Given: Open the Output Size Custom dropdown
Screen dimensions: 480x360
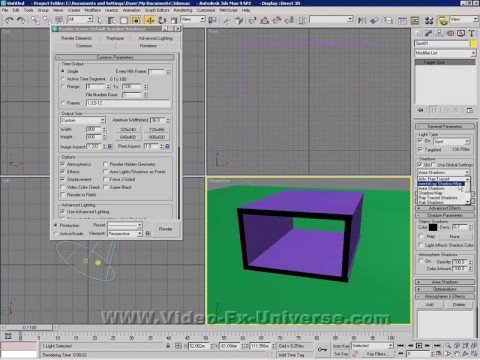Looking at the screenshot, I should pyautogui.click(x=83, y=120).
